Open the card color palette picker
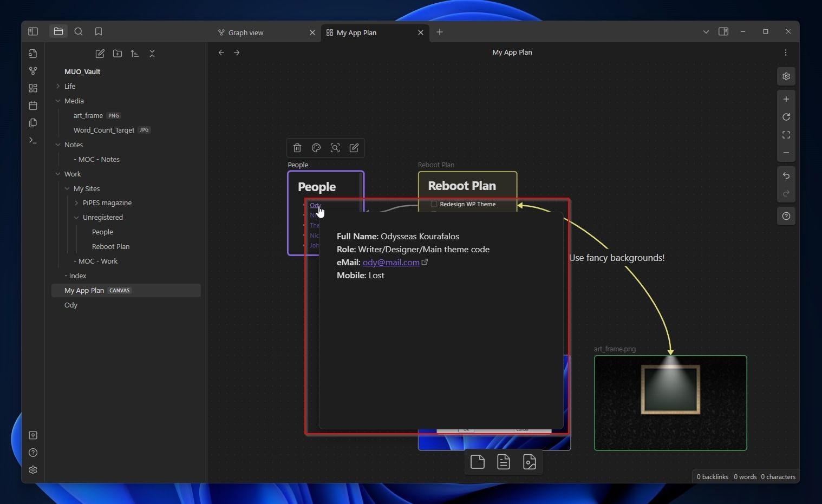 pos(316,148)
